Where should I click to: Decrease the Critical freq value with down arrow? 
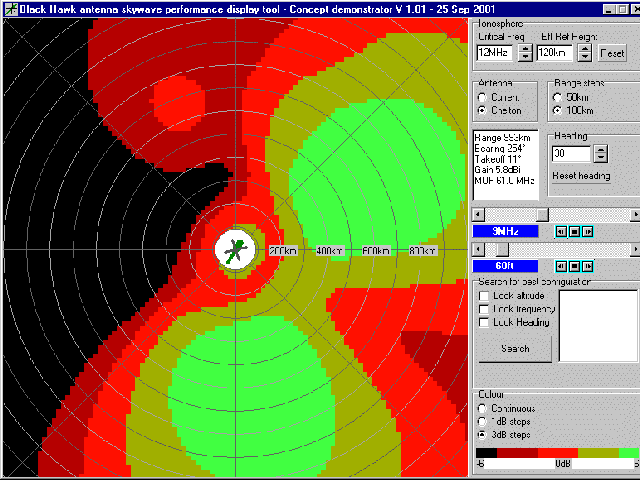pos(525,57)
